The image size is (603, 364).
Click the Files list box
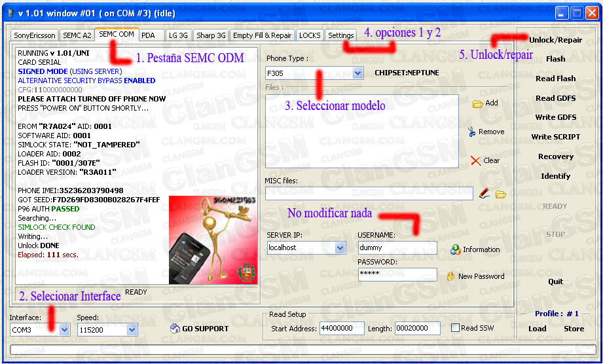tap(362, 131)
